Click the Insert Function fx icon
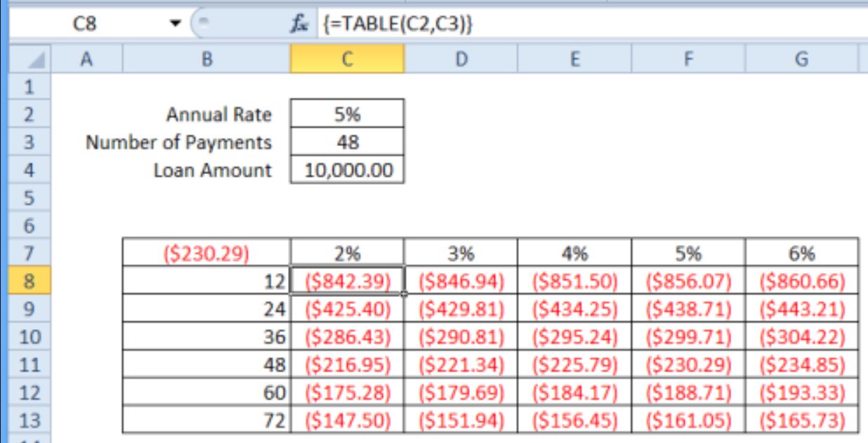The image size is (868, 443). 298,23
